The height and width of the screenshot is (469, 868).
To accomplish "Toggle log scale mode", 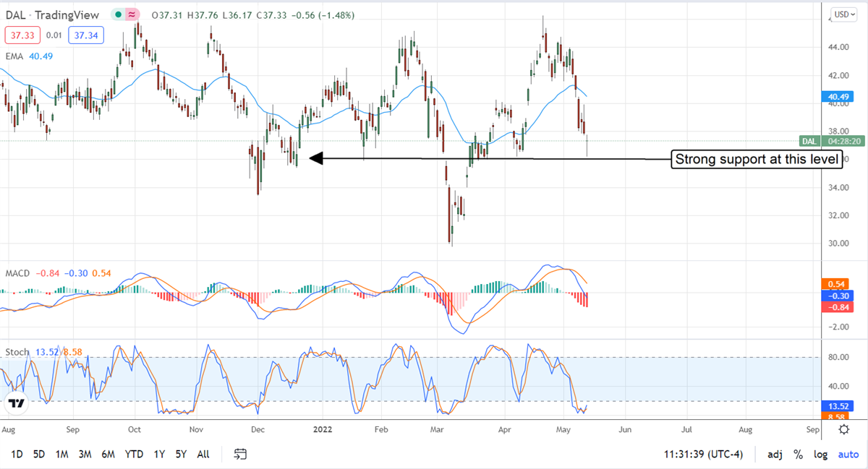I will [x=820, y=454].
